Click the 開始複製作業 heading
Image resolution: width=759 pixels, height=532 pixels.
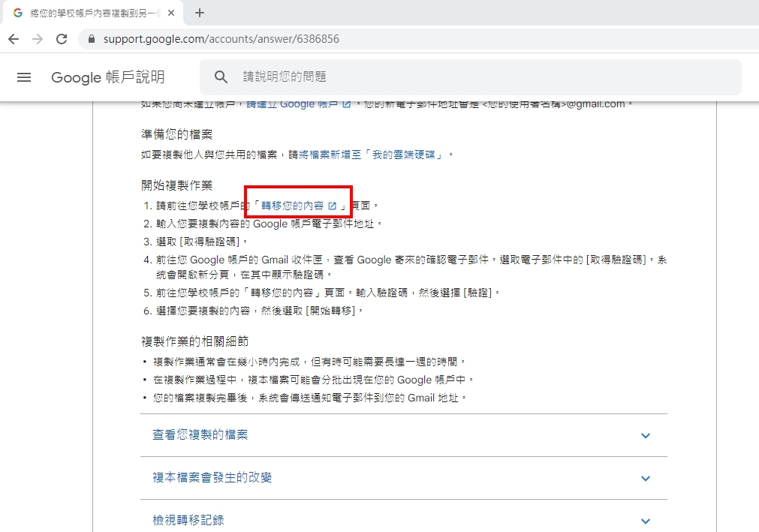click(x=176, y=185)
